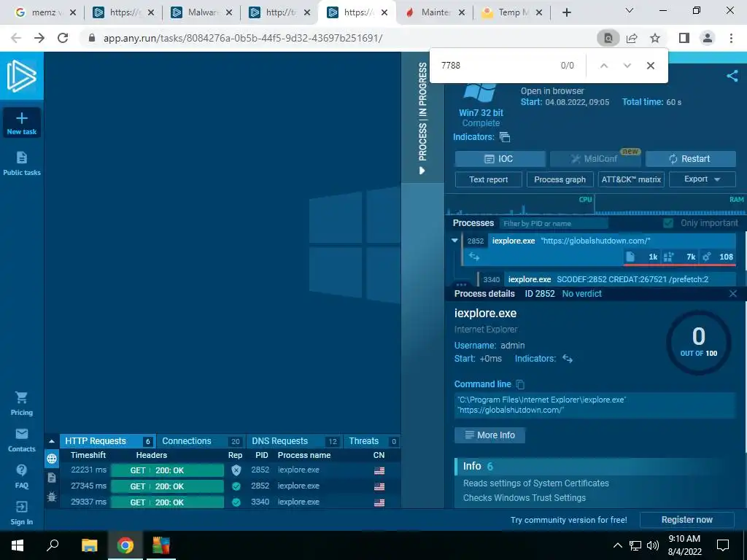Show hidden system tray icons

point(617,545)
